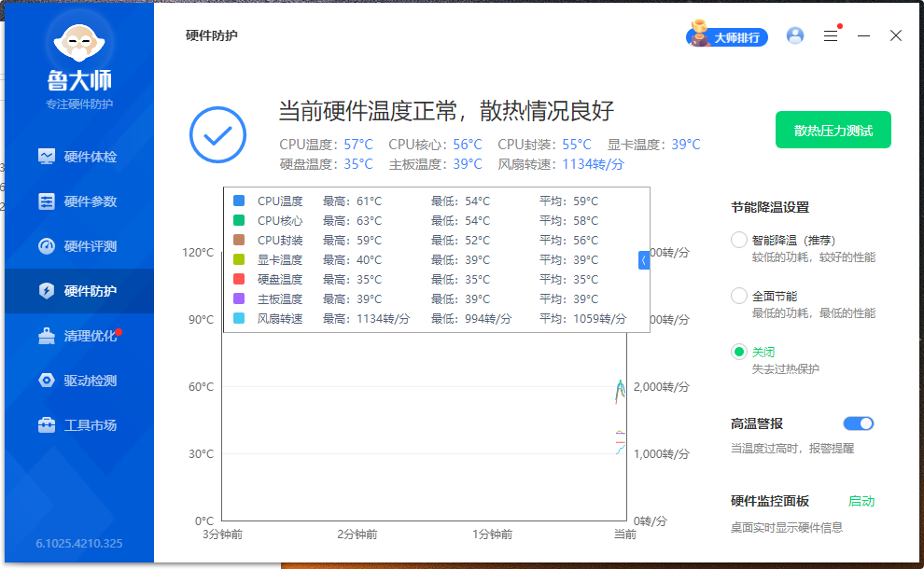Click the 显卡温度 yellow-green legend swatch

(239, 259)
